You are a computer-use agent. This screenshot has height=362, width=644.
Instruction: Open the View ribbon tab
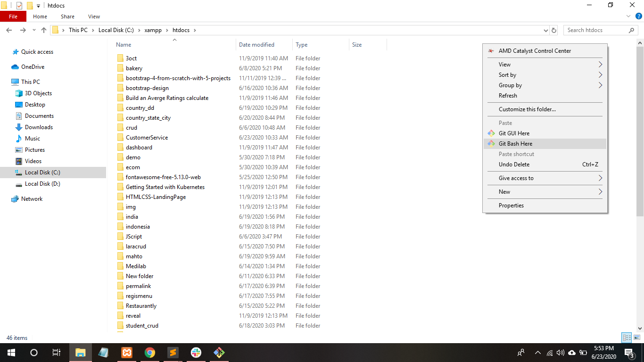(94, 16)
